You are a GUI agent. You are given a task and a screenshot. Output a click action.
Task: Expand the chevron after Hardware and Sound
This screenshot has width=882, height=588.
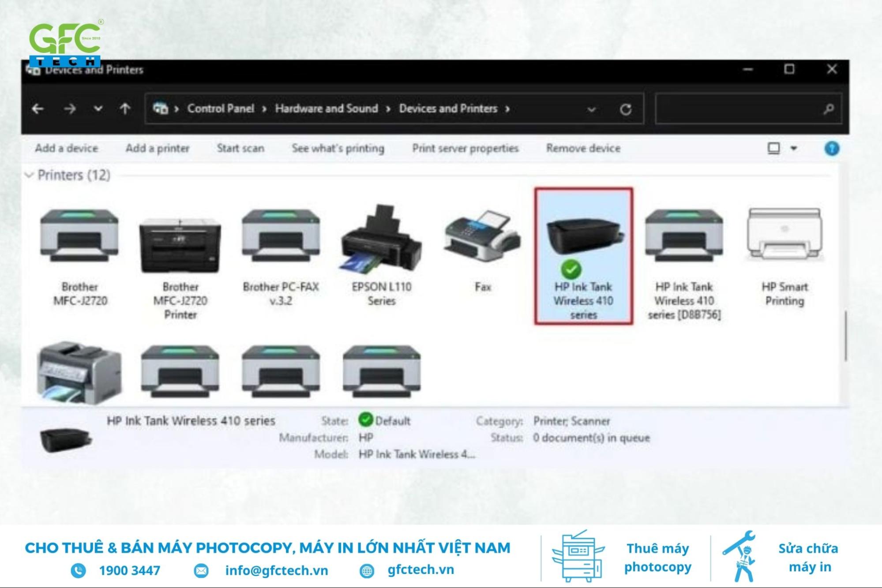388,109
